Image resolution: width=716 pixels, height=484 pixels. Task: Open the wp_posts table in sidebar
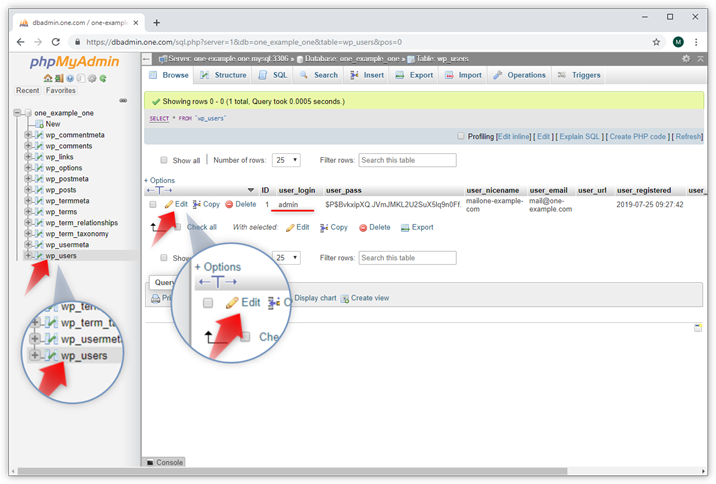[x=61, y=190]
